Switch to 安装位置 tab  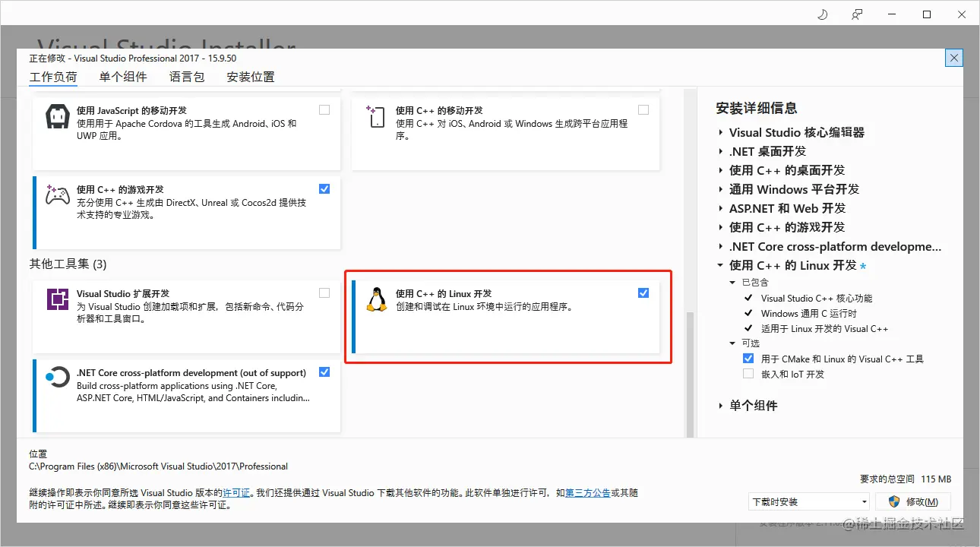(x=251, y=77)
